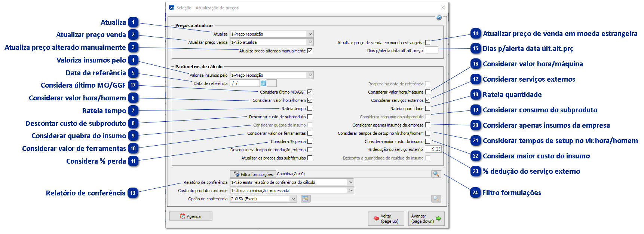Click the % dedução do serviço externo field
The height and width of the screenshot is (234, 644).
coord(433,149)
